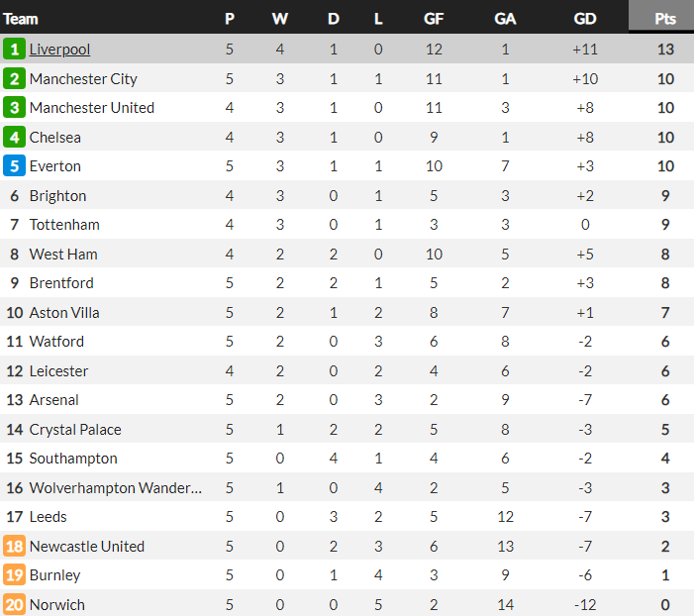Click the orange position 20 badge
694x616 pixels.
(x=14, y=604)
